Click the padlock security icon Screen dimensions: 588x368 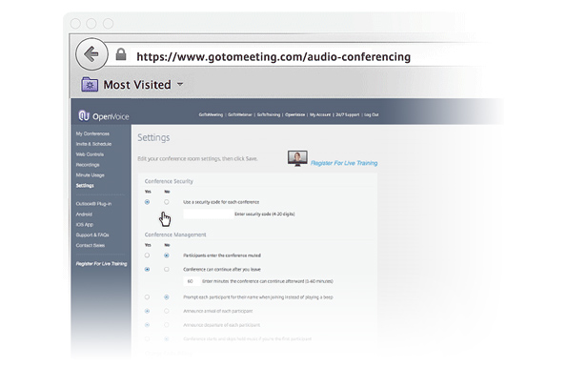click(x=121, y=54)
